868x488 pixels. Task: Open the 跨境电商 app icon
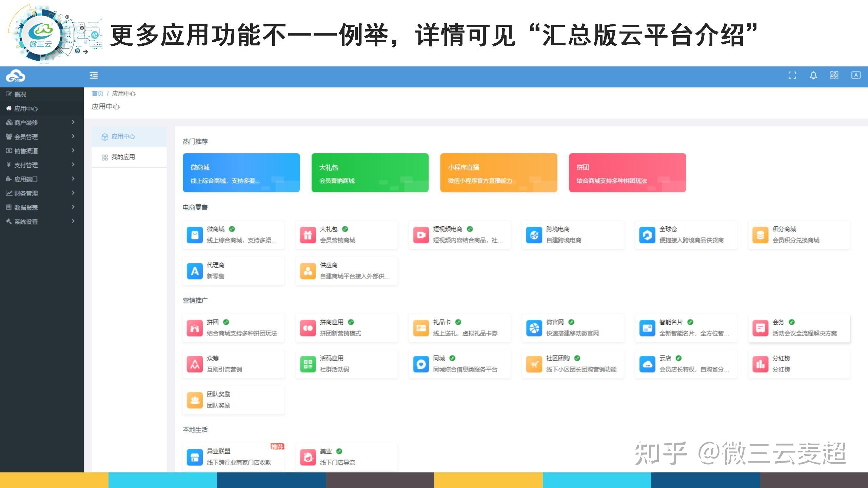point(534,235)
